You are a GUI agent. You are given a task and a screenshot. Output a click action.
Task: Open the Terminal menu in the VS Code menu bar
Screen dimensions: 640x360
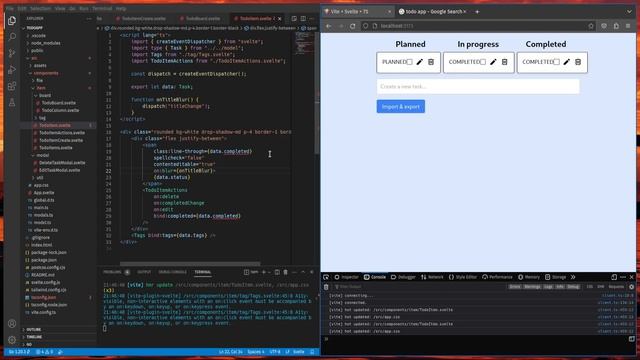[102, 8]
